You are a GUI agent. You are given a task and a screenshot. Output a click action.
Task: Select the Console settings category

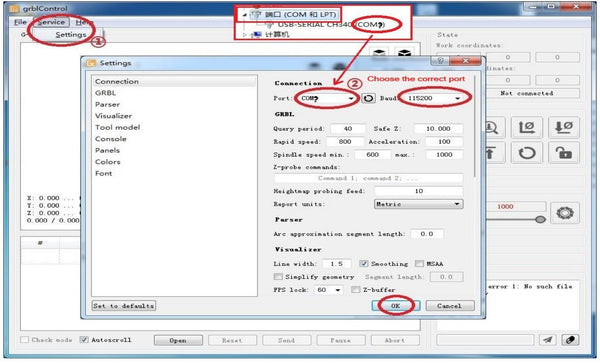tap(174, 139)
